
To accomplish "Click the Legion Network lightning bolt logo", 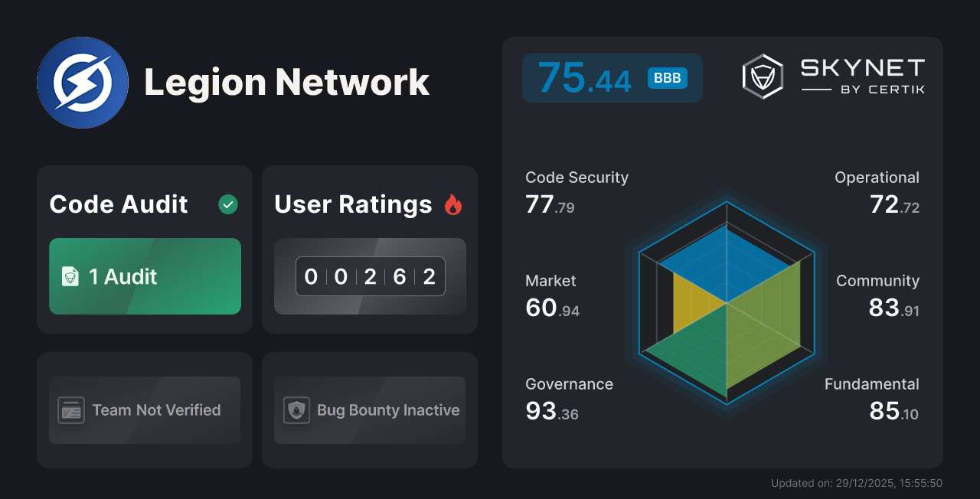I will pos(83,82).
